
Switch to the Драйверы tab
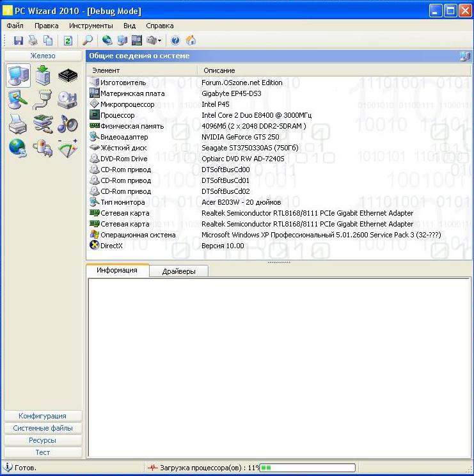178,271
